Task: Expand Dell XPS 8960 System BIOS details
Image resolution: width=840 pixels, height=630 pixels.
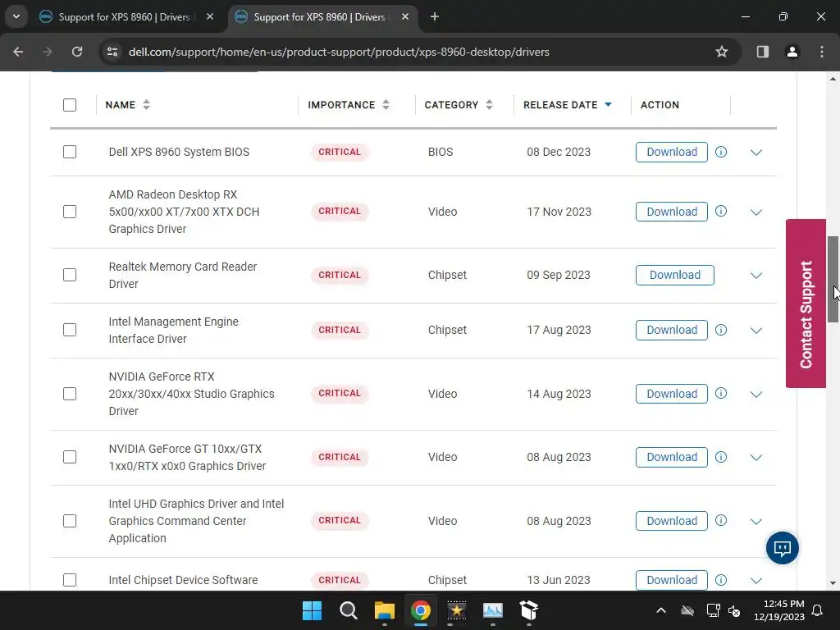Action: (756, 152)
